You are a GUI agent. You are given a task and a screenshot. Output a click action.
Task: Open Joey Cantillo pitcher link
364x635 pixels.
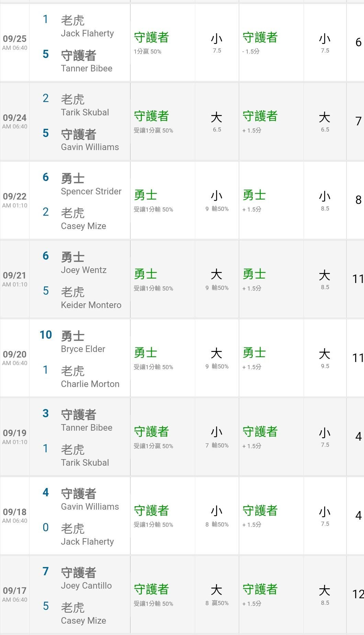[86, 586]
